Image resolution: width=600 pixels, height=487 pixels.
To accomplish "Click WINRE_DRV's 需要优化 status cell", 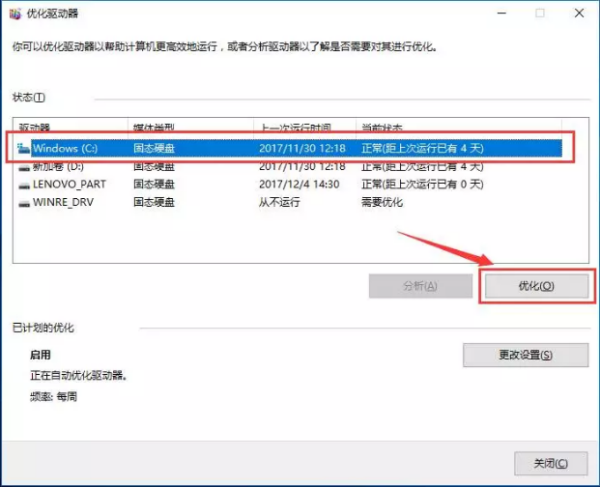I will (384, 202).
